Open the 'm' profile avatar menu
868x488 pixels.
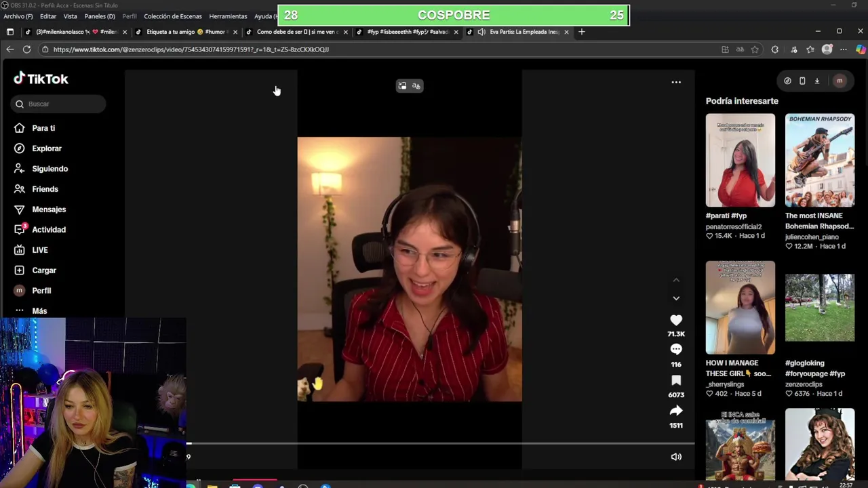pyautogui.click(x=840, y=81)
